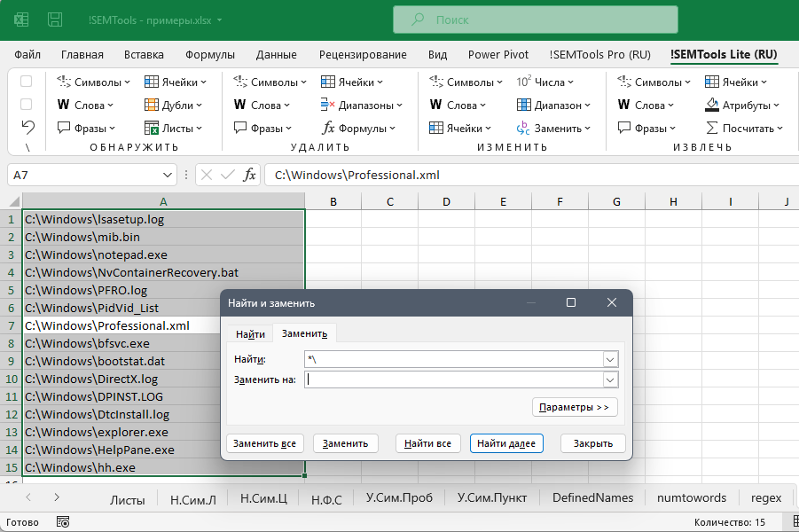Click the cancel X icon in the formula bar
The height and width of the screenshot is (532, 799).
tap(207, 176)
